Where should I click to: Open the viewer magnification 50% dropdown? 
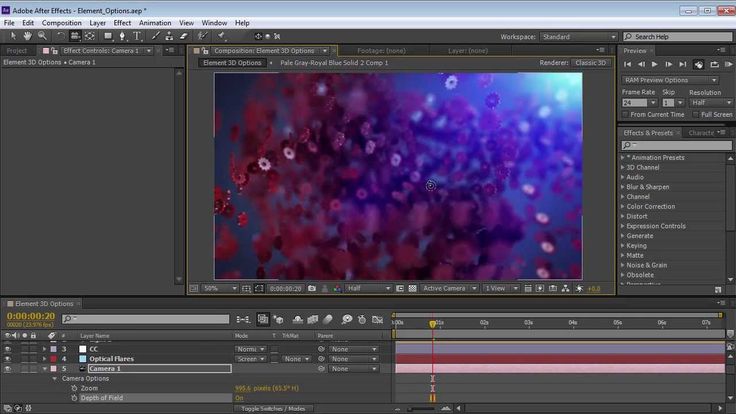coord(219,288)
